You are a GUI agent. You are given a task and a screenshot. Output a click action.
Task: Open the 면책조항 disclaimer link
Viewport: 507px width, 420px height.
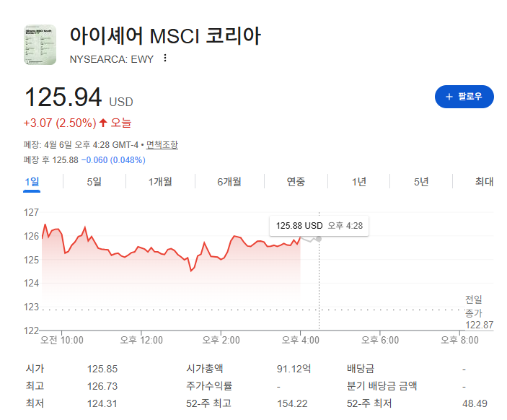tap(162, 144)
